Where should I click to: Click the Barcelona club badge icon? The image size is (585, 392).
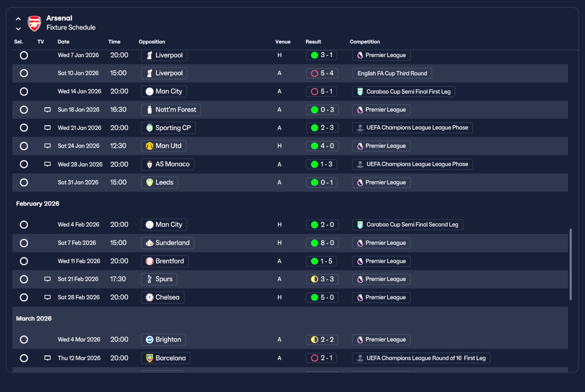(149, 358)
